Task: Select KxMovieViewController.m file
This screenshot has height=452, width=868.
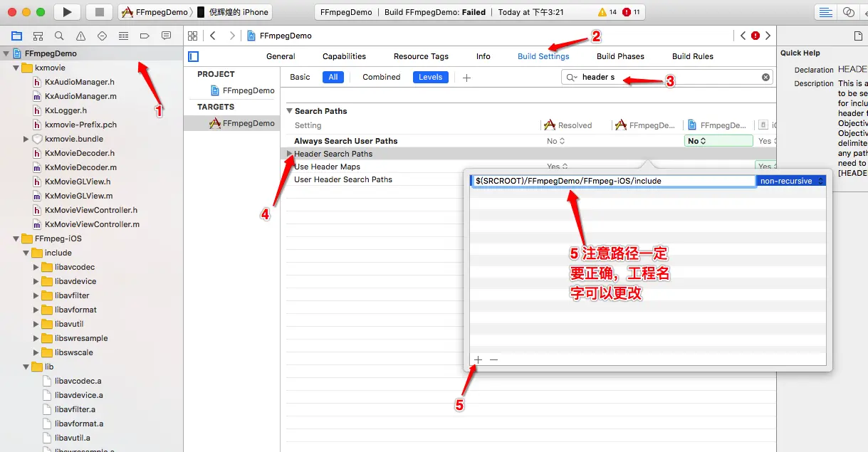Action: [92, 224]
